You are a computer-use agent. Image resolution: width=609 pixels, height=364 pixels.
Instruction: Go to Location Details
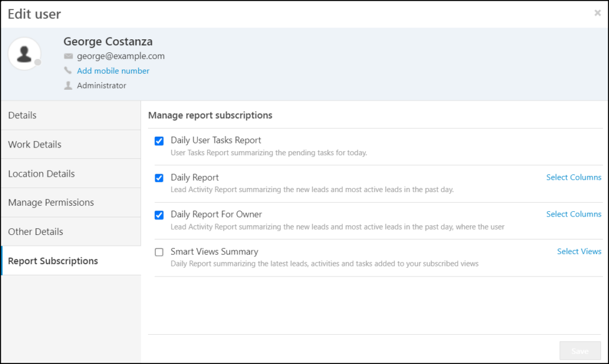40,173
